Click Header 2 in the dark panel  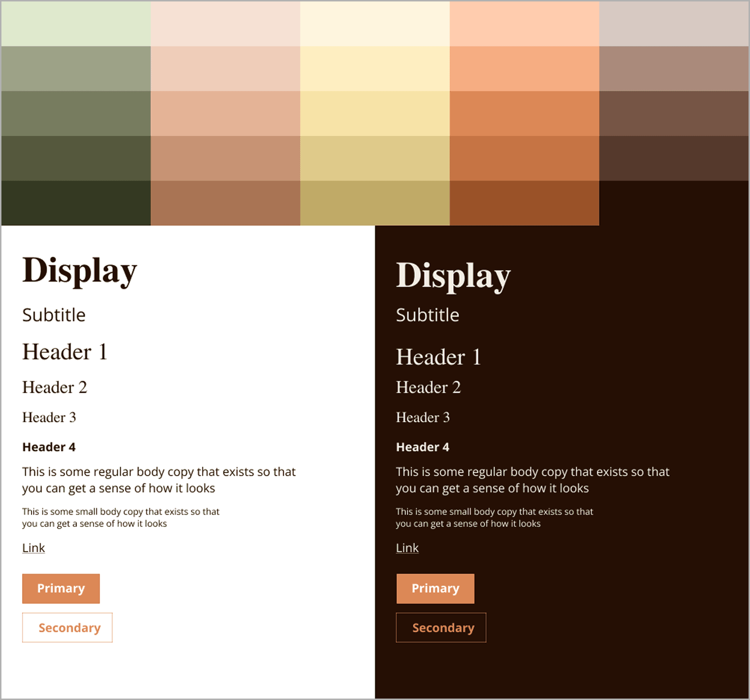428,387
